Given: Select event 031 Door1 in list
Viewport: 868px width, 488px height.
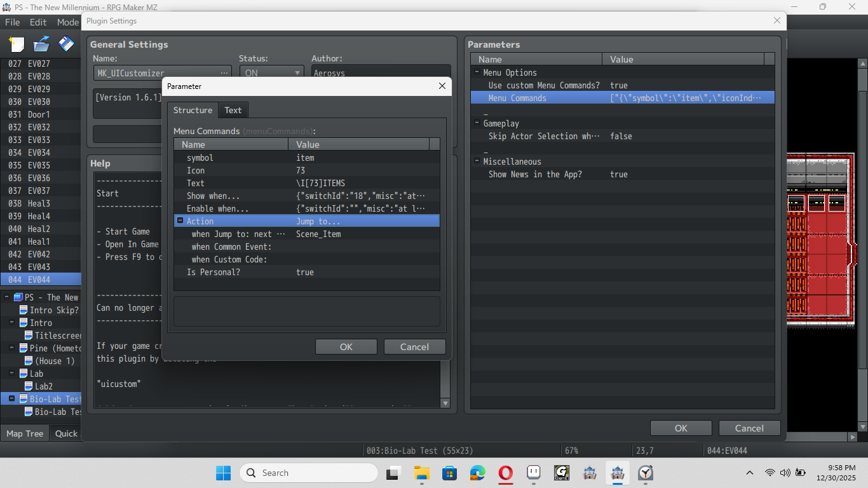Looking at the screenshot, I should [41, 114].
